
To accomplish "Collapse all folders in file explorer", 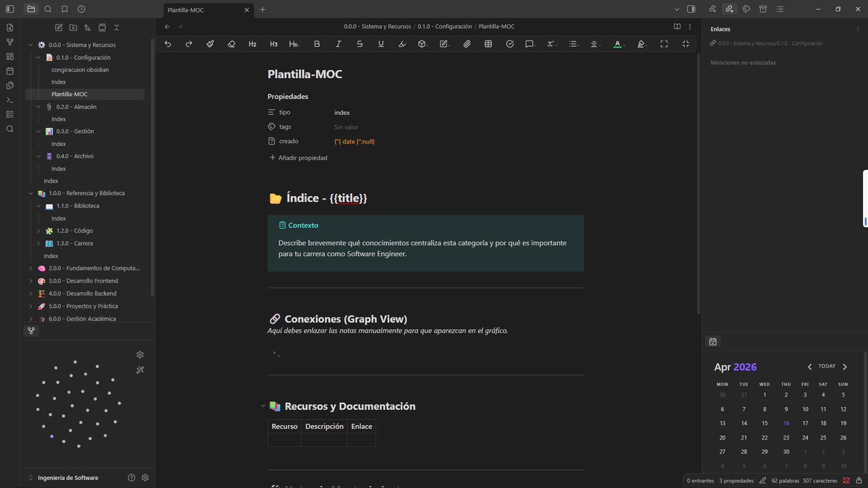I will 116,27.
